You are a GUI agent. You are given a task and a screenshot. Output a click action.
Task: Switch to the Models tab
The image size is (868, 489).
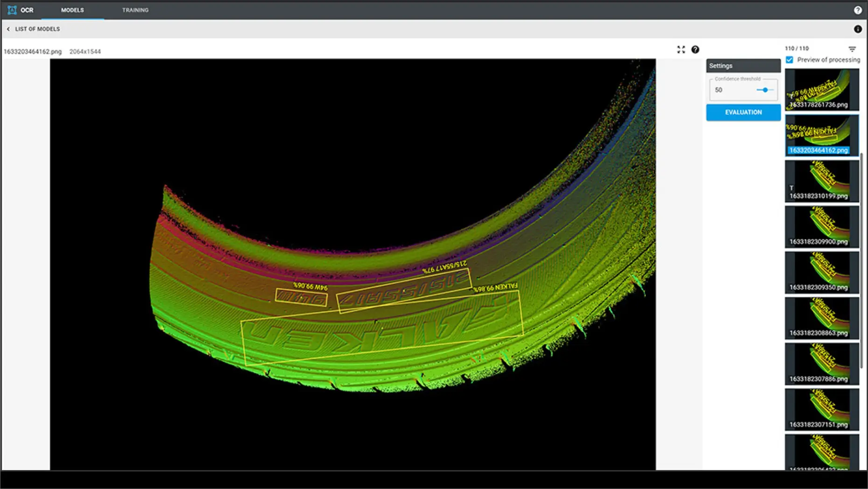[x=72, y=10]
